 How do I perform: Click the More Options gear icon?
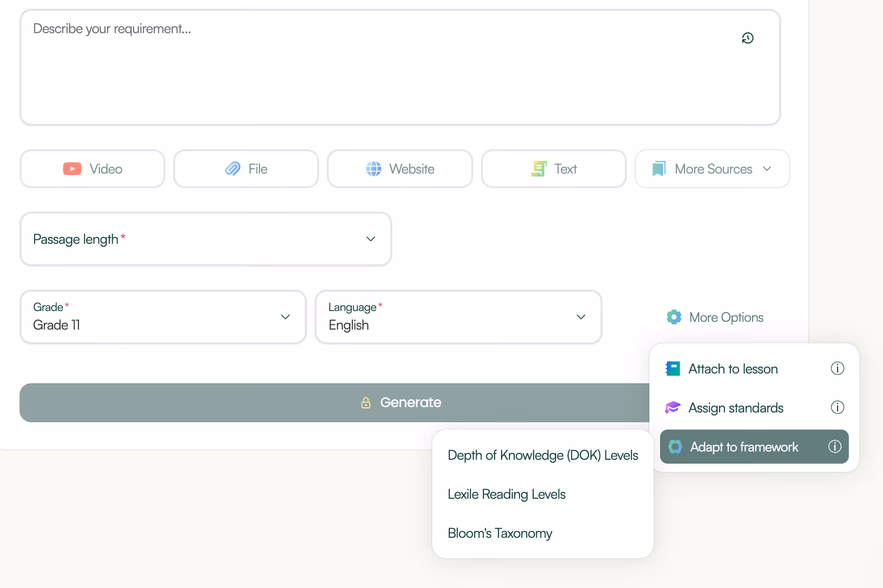pos(674,317)
